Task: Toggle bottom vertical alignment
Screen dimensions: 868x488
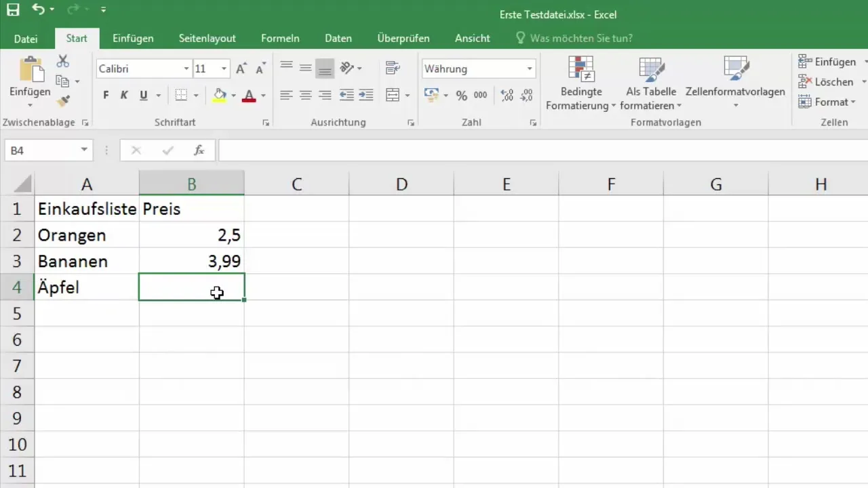Action: tap(325, 68)
